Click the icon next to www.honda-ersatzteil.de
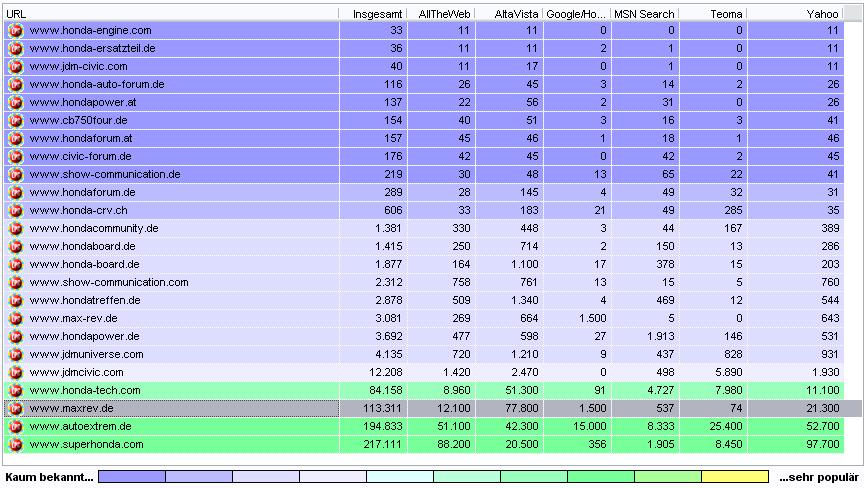This screenshot has height=488, width=865. click(x=15, y=49)
